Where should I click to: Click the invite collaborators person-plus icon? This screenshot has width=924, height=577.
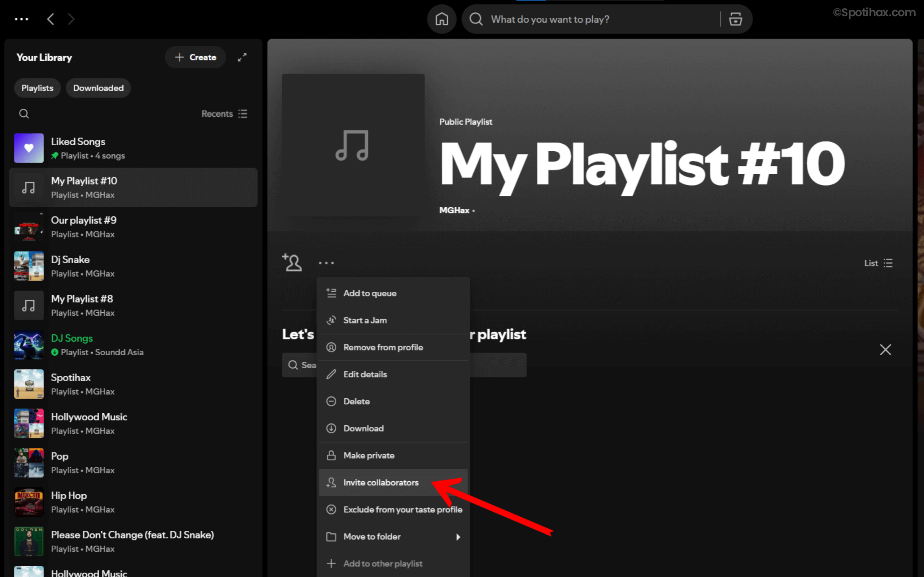pyautogui.click(x=292, y=263)
